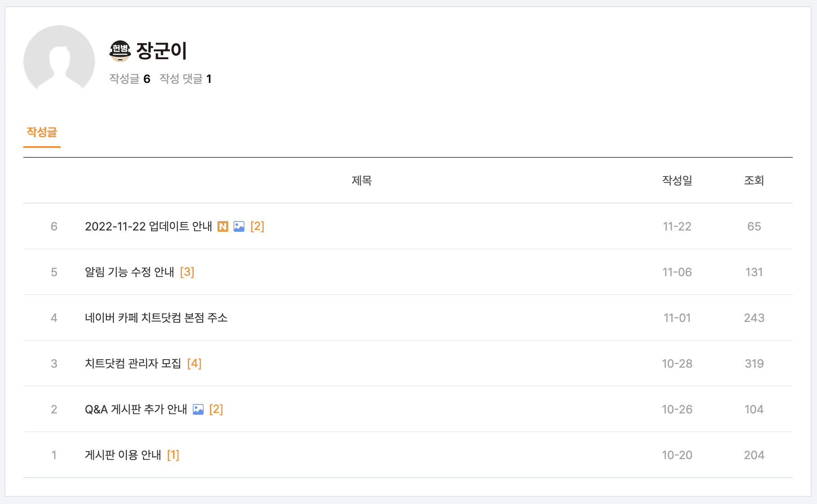Click the 작성글 6 counter
The width and height of the screenshot is (817, 504).
pyautogui.click(x=130, y=79)
